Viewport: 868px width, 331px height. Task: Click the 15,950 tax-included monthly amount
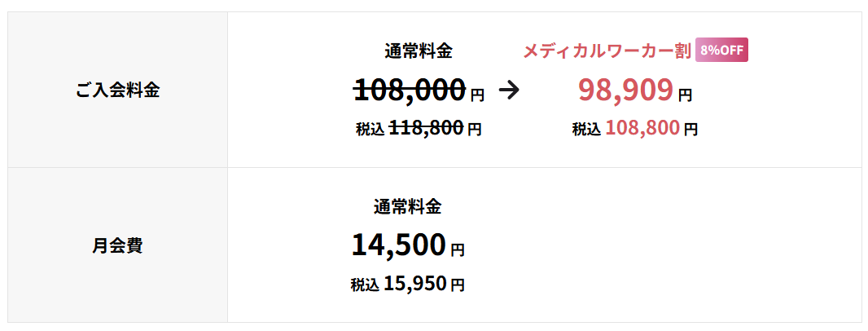[x=415, y=284]
